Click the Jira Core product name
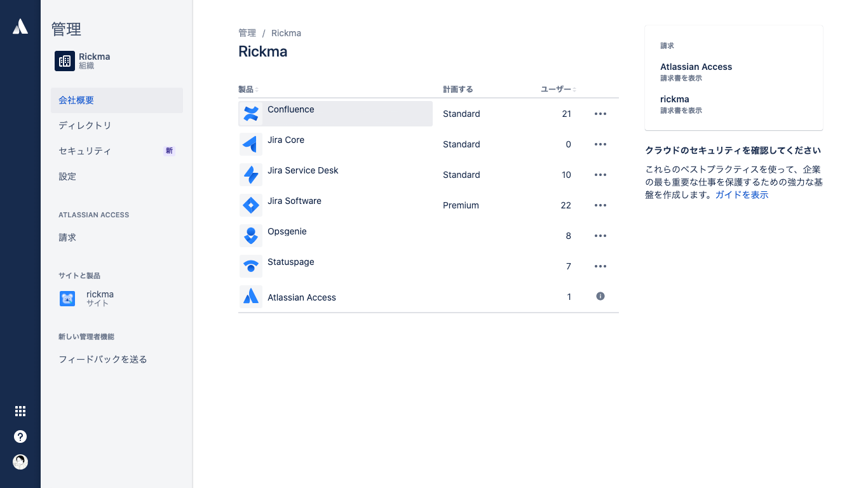The height and width of the screenshot is (488, 868). click(x=286, y=140)
